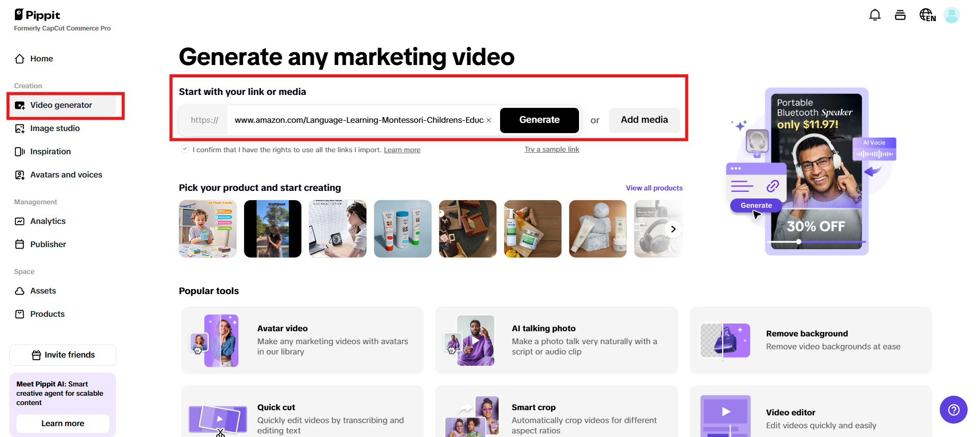The width and height of the screenshot is (980, 437).
Task: Click the Inspiration icon
Action: (20, 152)
